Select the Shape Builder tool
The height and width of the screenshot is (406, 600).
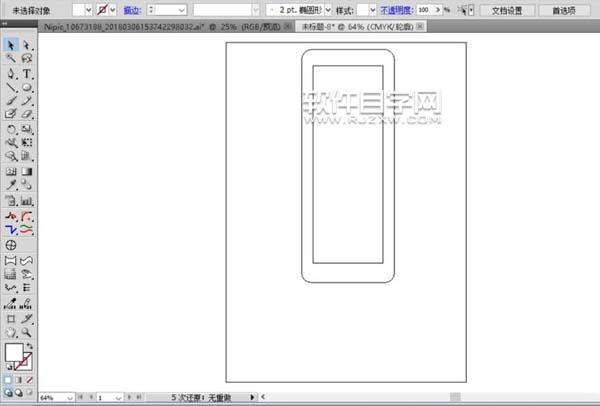click(11, 156)
